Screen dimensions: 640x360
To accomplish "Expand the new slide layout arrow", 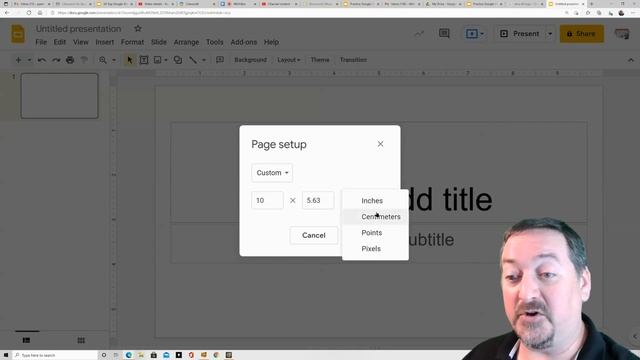I will click(29, 60).
